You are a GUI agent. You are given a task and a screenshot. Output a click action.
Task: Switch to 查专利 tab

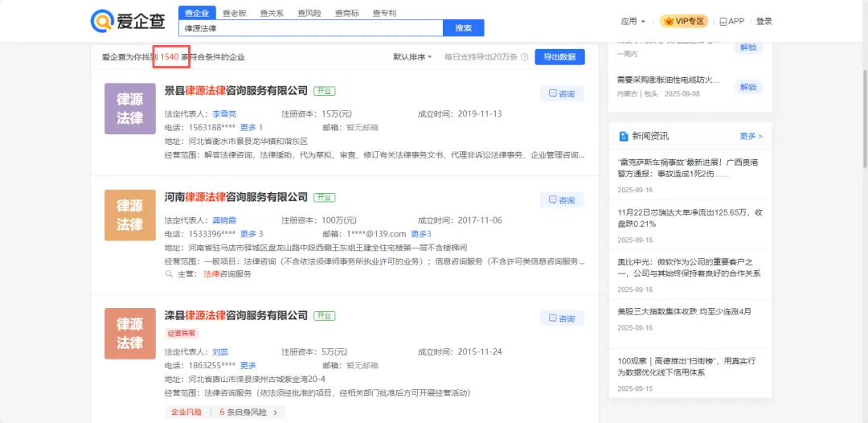click(x=384, y=14)
